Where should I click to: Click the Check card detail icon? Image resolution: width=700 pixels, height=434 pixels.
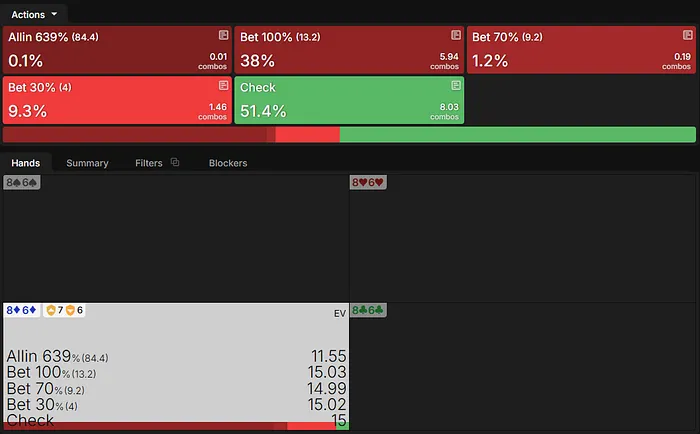(456, 86)
